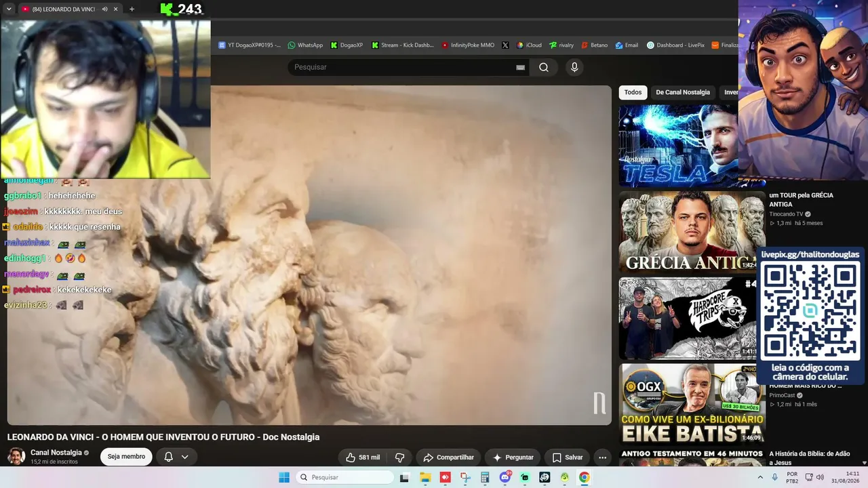Image resolution: width=868 pixels, height=488 pixels.
Task: Open Discord from the taskbar
Action: (505, 477)
